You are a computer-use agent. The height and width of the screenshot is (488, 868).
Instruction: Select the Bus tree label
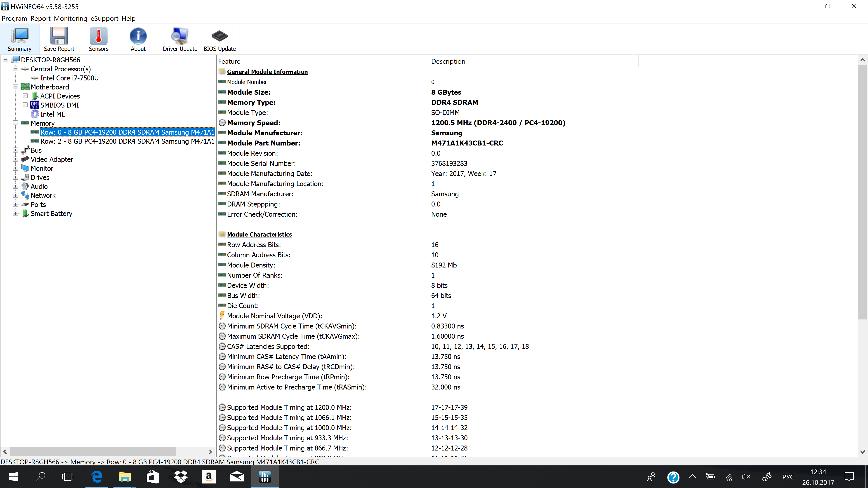[36, 150]
